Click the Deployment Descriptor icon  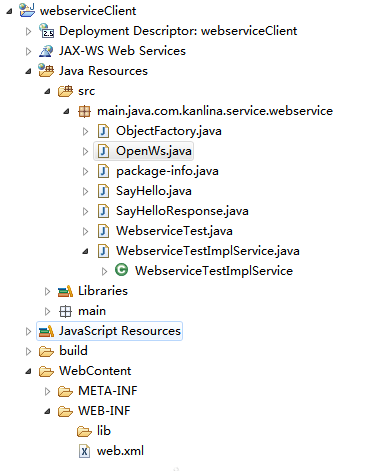(x=46, y=31)
